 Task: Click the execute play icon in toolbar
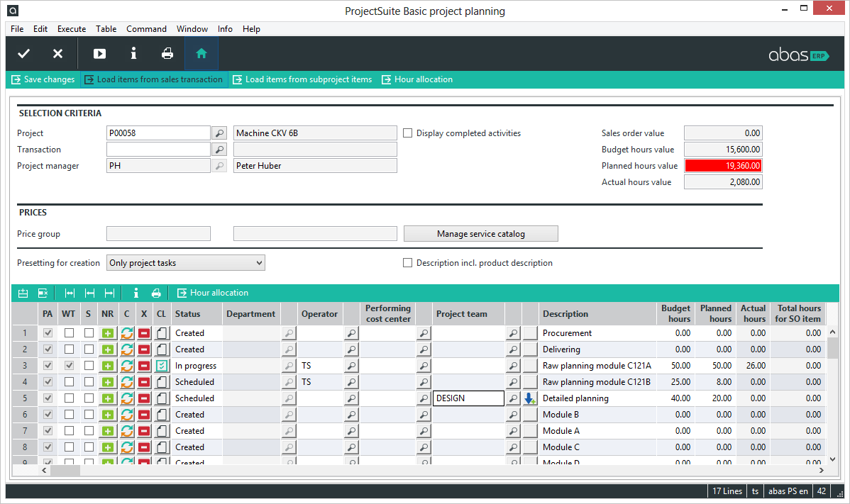tap(99, 53)
